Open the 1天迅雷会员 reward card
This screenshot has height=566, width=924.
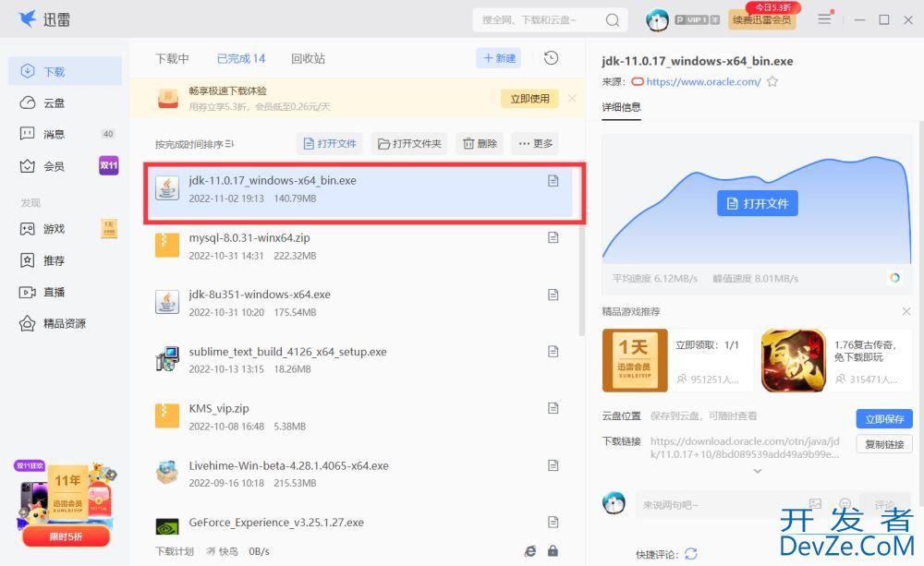[677, 360]
